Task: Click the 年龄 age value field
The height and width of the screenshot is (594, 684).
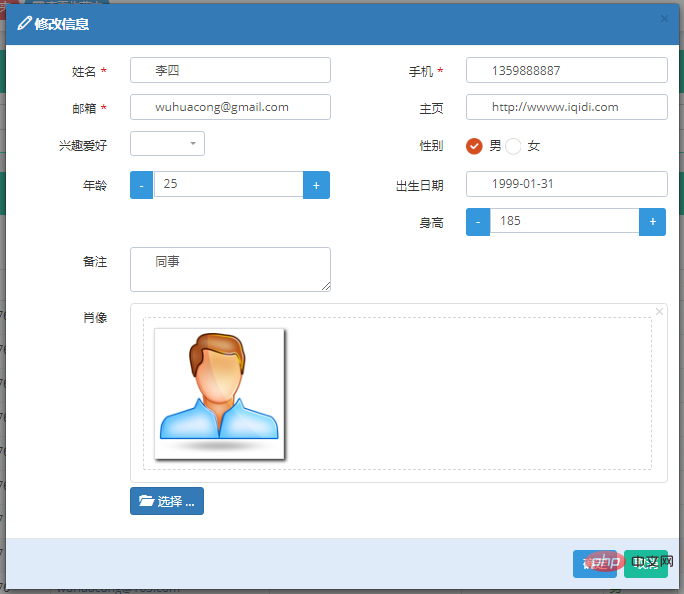Action: (228, 184)
